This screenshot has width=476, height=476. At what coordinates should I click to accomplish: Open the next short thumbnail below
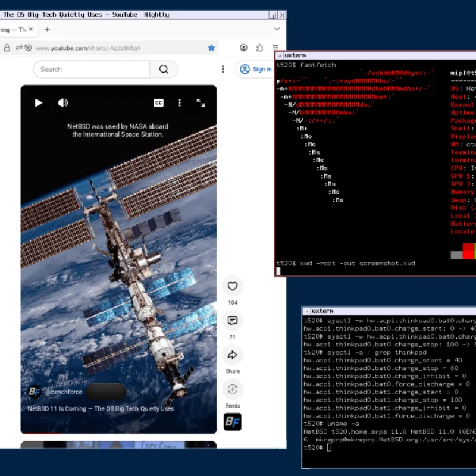[118, 444]
